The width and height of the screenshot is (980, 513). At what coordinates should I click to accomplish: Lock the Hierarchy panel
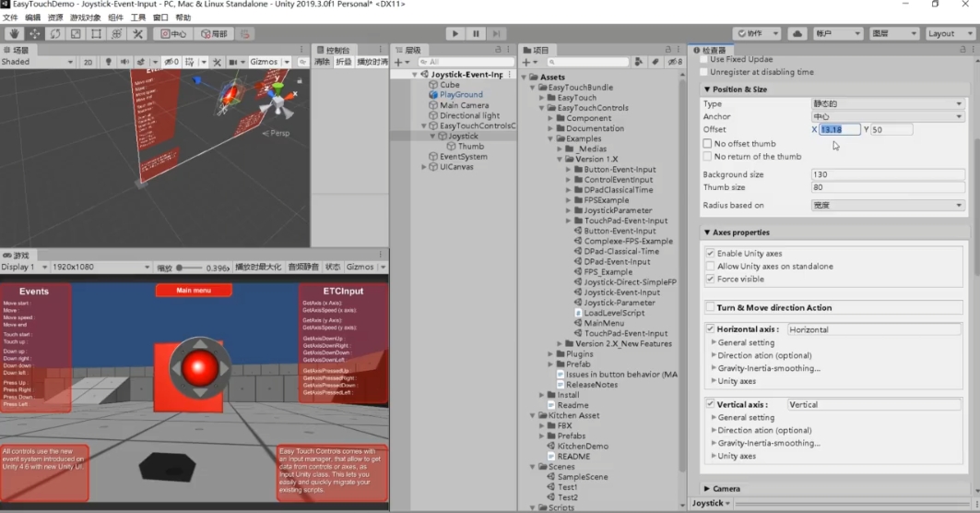tap(498, 50)
